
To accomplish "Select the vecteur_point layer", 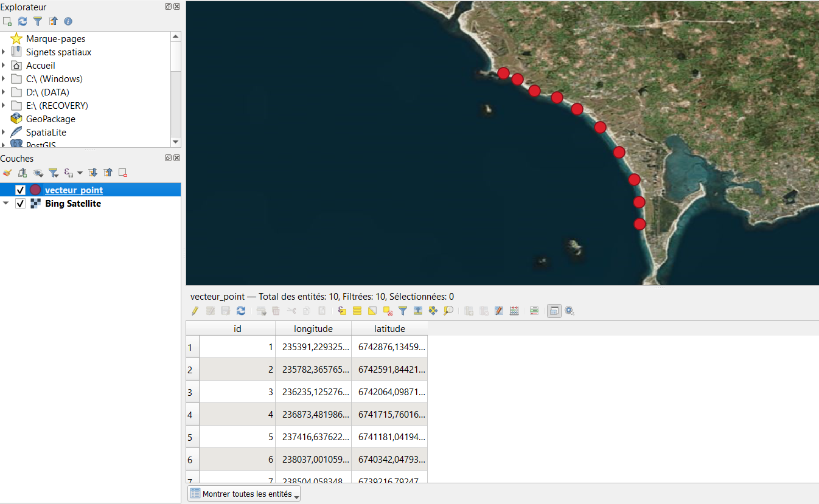I will click(x=74, y=190).
